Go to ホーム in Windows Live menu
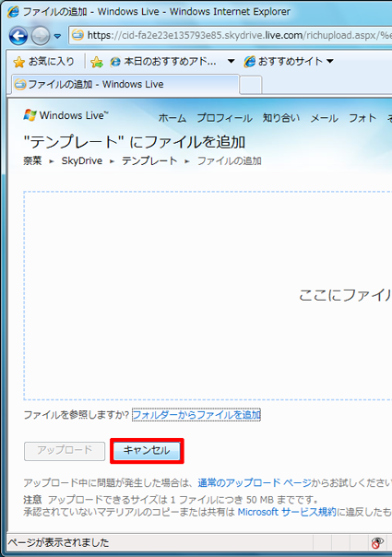392x557 pixels. [x=172, y=118]
